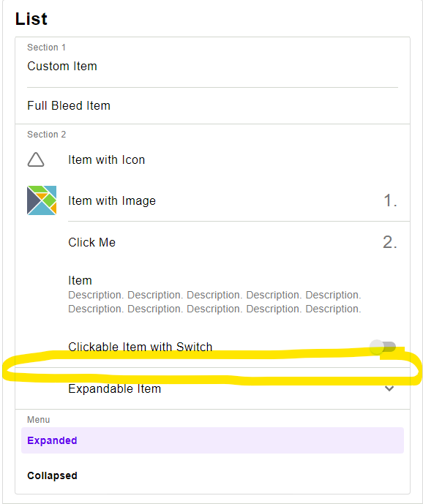Screen dimensions: 423x504
Task: Expand the Expandable Item chevron
Action: pos(389,388)
